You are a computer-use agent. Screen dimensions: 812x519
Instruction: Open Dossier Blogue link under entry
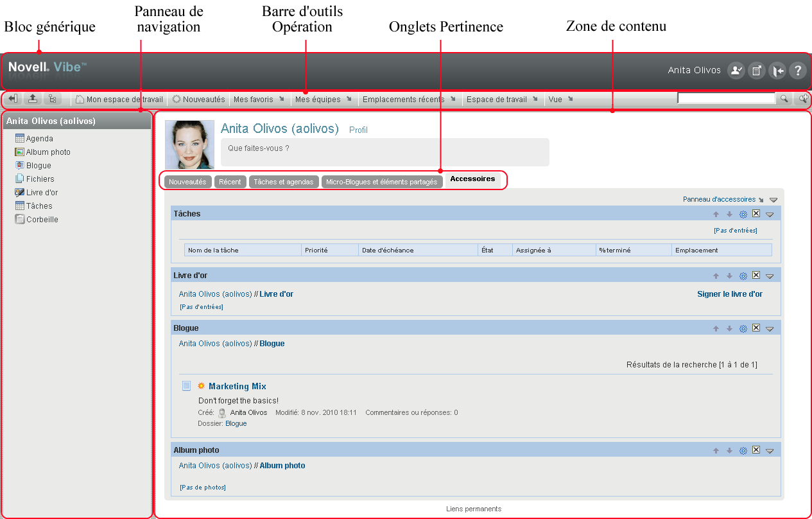(x=236, y=424)
